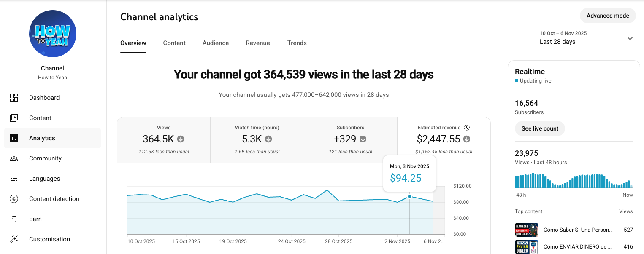Click the 416 views value
This screenshot has height=254, width=644.
628,246
